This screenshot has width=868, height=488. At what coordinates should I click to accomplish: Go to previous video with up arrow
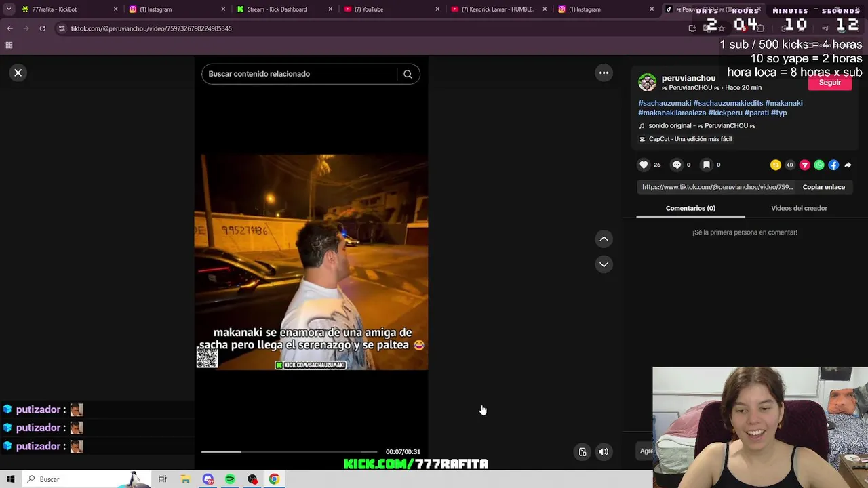(x=604, y=239)
